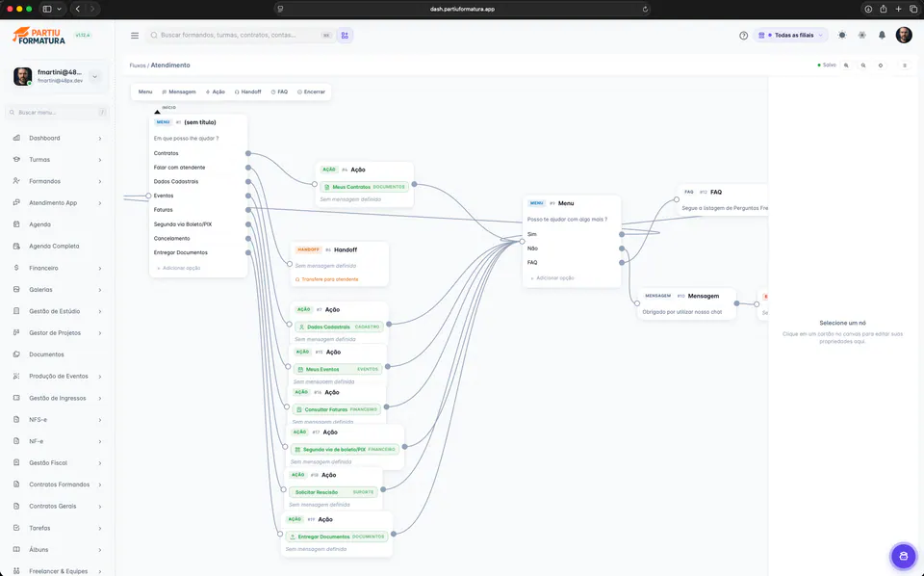The height and width of the screenshot is (576, 924).
Task: Open the browser share icon
Action: [x=884, y=9]
